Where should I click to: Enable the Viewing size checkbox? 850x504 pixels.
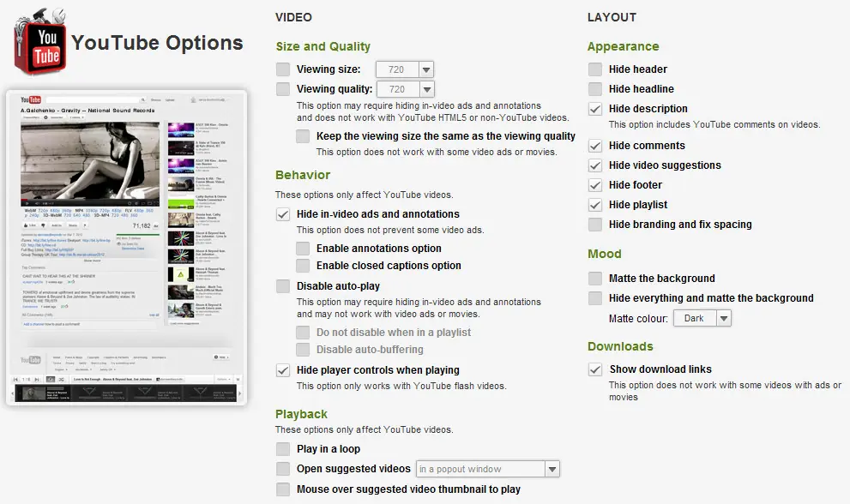point(283,69)
